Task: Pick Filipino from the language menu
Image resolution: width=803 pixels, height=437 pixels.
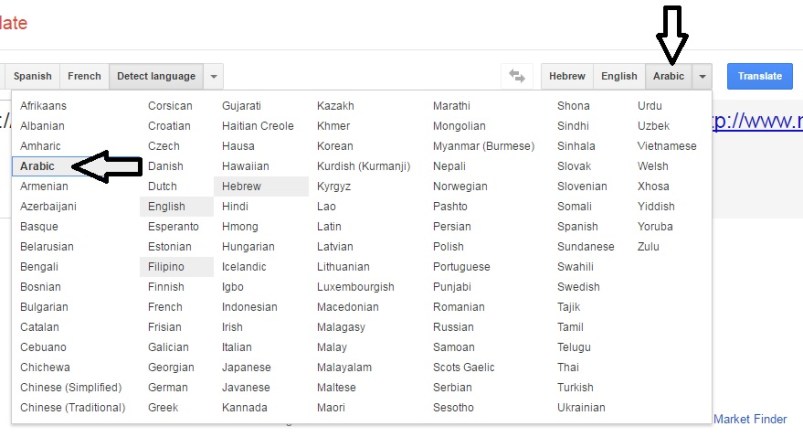Action: click(166, 267)
